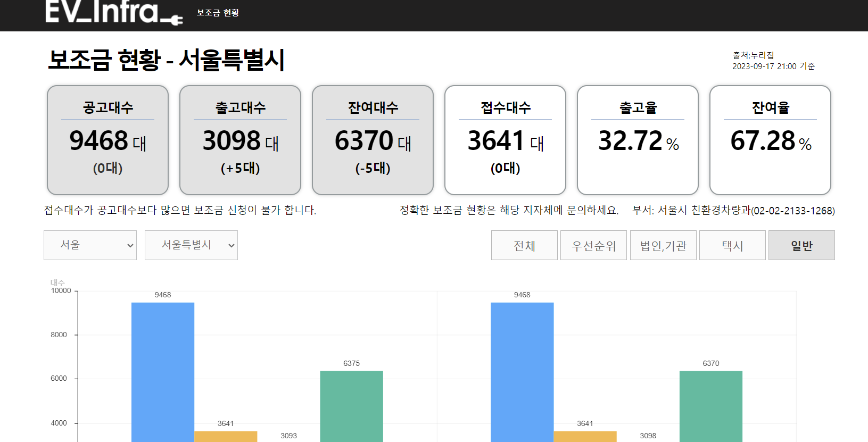The height and width of the screenshot is (442, 868).
Task: Select the 택시 tab
Action: click(732, 245)
